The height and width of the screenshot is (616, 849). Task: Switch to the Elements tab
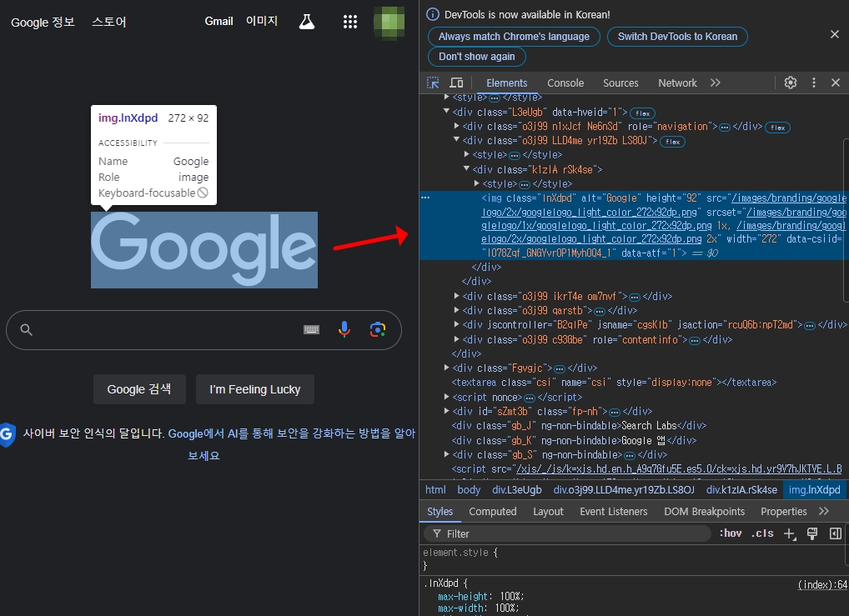click(x=506, y=83)
